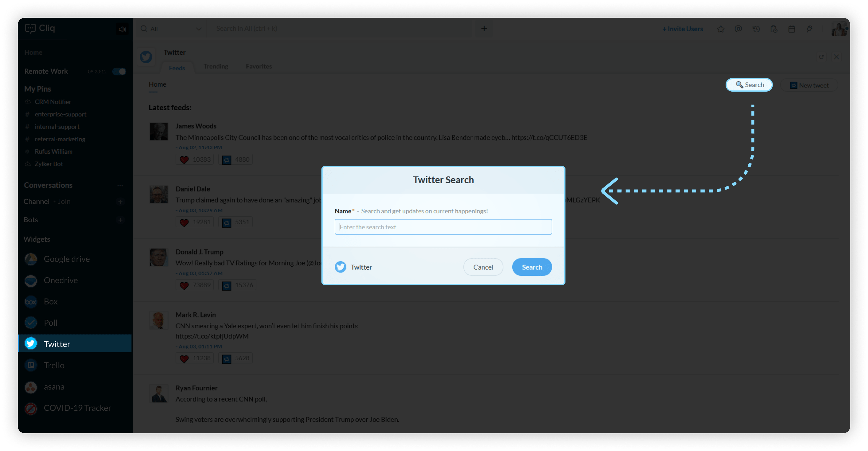This screenshot has width=868, height=451.
Task: Open the New tweet button
Action: click(809, 85)
